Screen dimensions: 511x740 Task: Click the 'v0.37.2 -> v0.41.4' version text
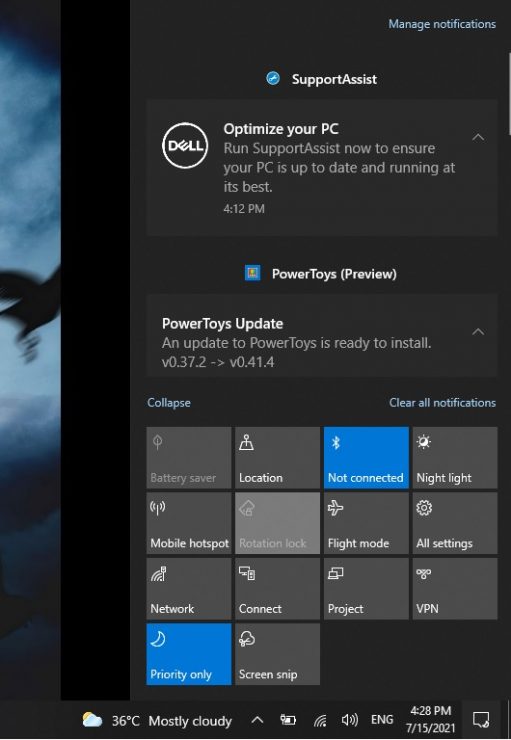pos(218,362)
